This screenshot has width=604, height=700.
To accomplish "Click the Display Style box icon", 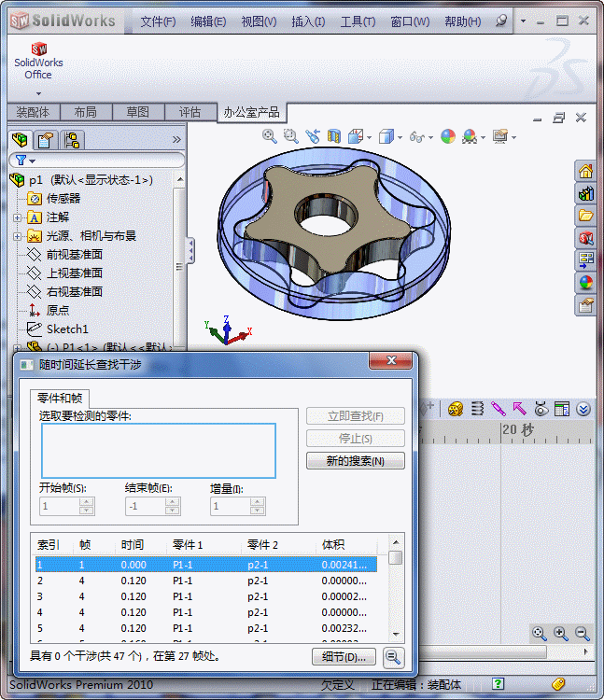I will click(386, 136).
